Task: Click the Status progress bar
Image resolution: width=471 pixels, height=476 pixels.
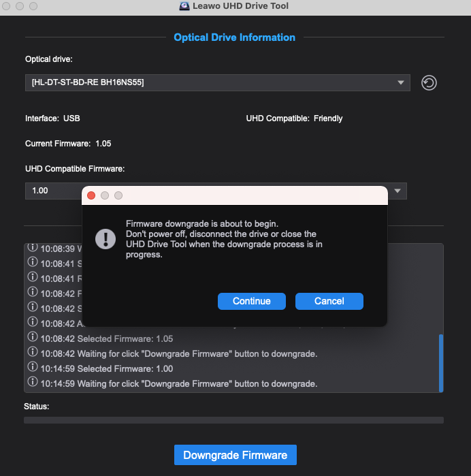Action: pos(233,420)
